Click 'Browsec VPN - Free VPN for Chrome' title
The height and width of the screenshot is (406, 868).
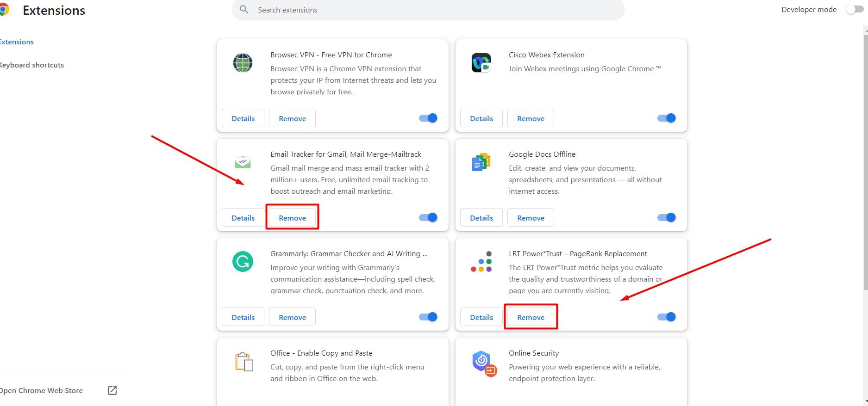coord(331,55)
